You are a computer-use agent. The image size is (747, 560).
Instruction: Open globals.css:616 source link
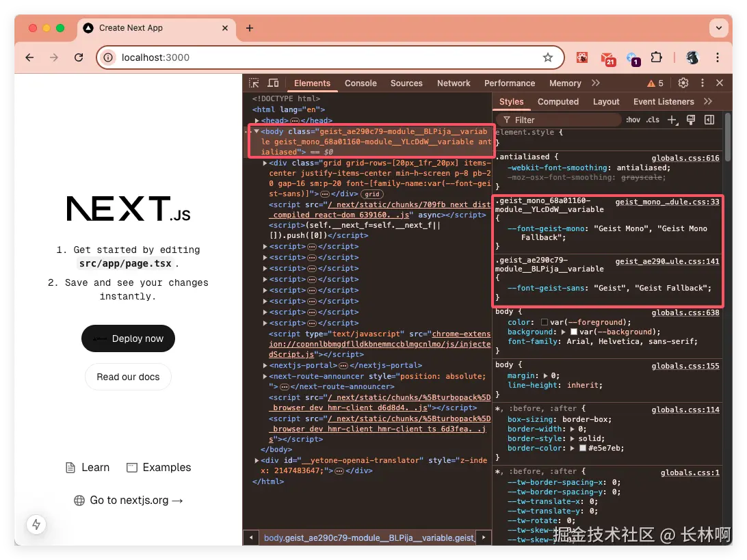[x=685, y=158]
